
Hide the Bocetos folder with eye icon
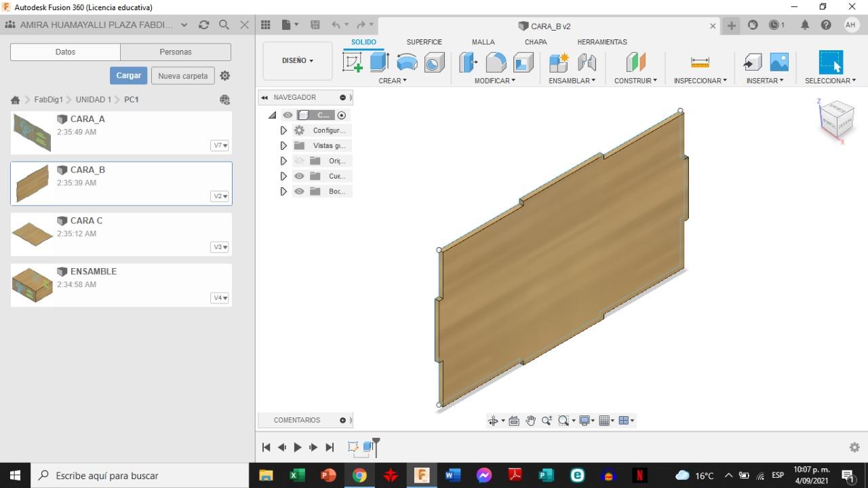[x=299, y=191]
